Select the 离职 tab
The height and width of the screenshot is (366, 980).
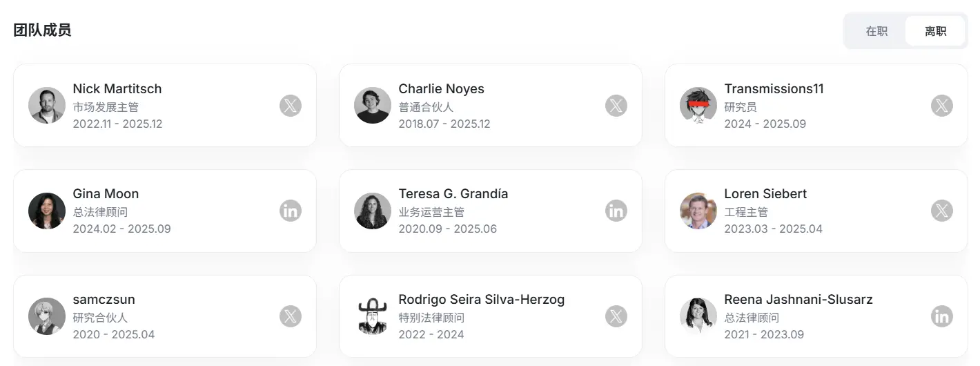click(935, 31)
